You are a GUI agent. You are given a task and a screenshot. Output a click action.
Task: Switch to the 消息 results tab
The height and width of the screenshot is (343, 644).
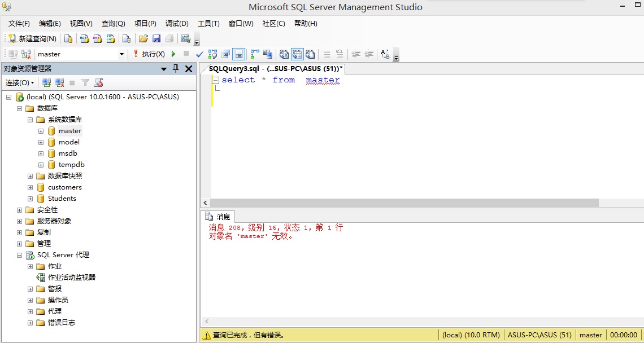coord(219,216)
